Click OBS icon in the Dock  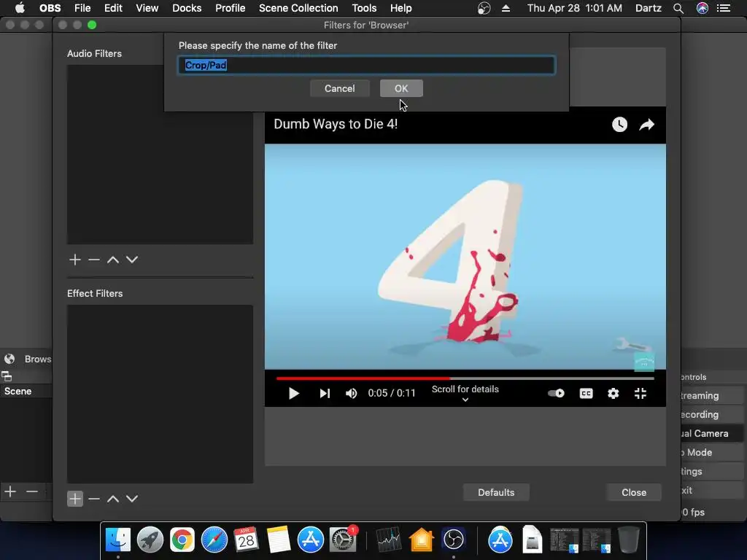pos(453,540)
